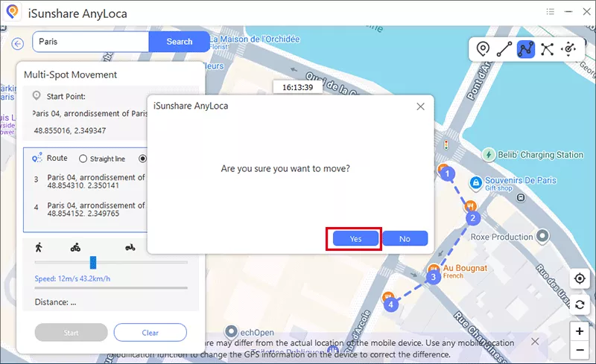Choose the Straight line radio option
The image size is (596, 364).
click(x=83, y=159)
